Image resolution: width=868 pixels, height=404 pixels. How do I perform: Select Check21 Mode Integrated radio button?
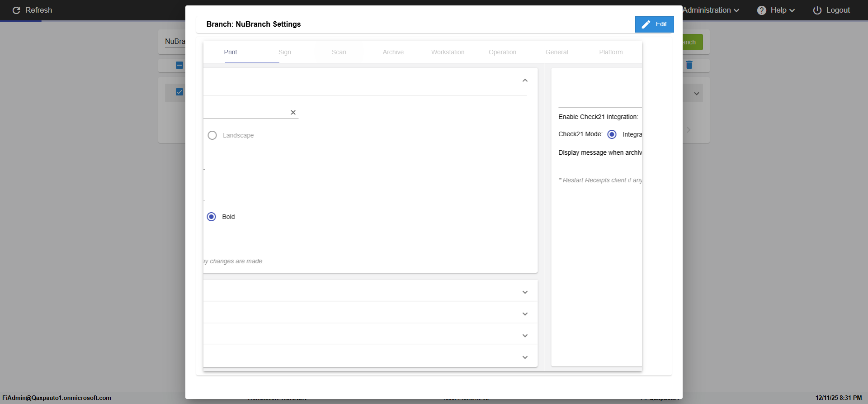pyautogui.click(x=612, y=134)
